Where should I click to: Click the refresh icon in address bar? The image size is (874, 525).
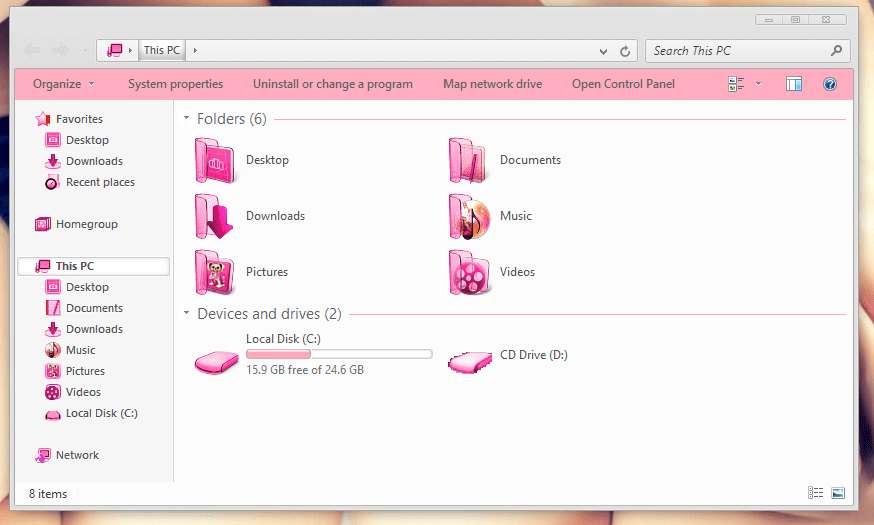[x=626, y=51]
